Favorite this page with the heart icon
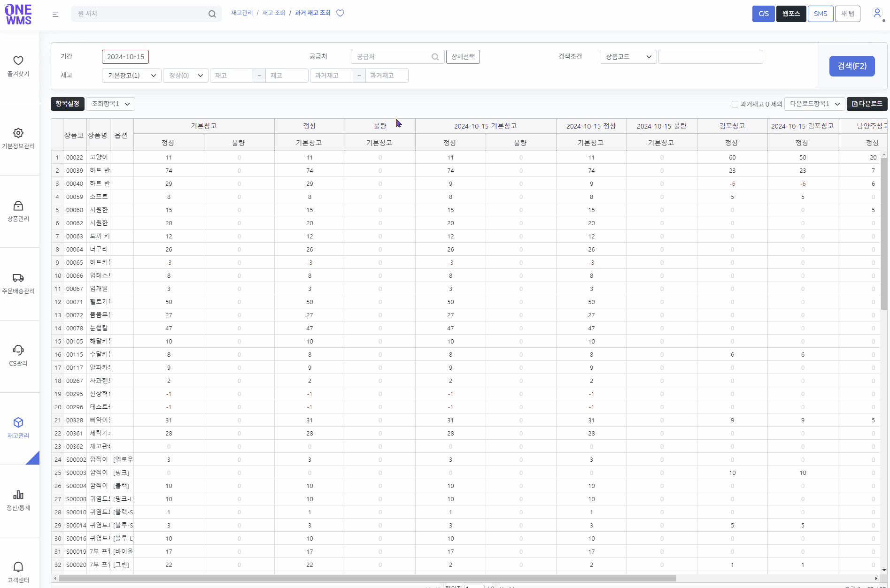 pos(341,13)
